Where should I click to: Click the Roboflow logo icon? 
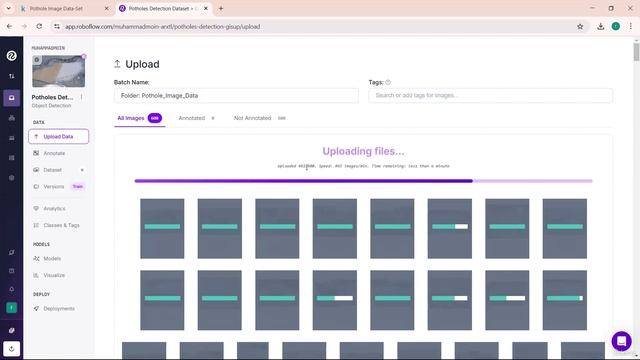11,56
